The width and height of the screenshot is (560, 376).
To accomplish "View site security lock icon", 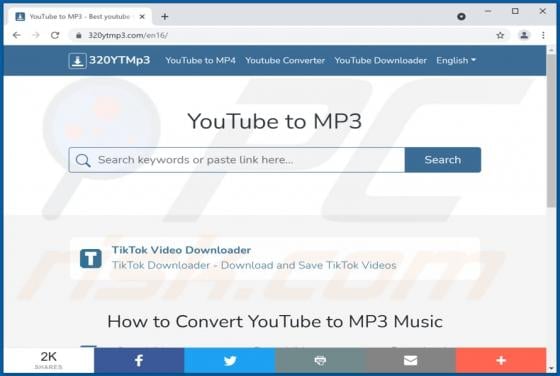I will tap(79, 35).
